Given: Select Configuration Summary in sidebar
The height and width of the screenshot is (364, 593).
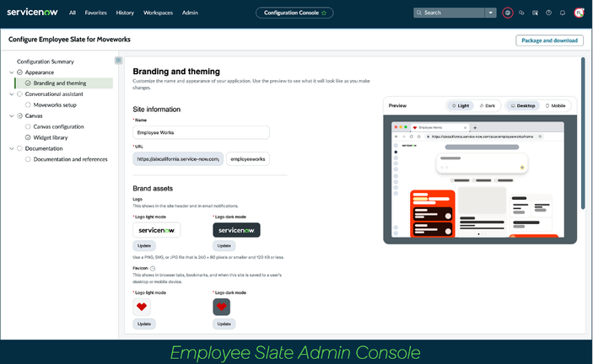Looking at the screenshot, I should (x=46, y=62).
